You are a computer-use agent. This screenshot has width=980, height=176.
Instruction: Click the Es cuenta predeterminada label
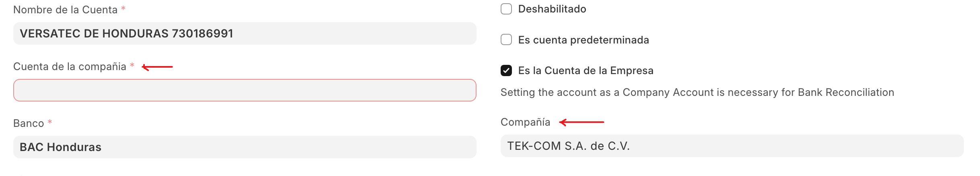click(583, 40)
